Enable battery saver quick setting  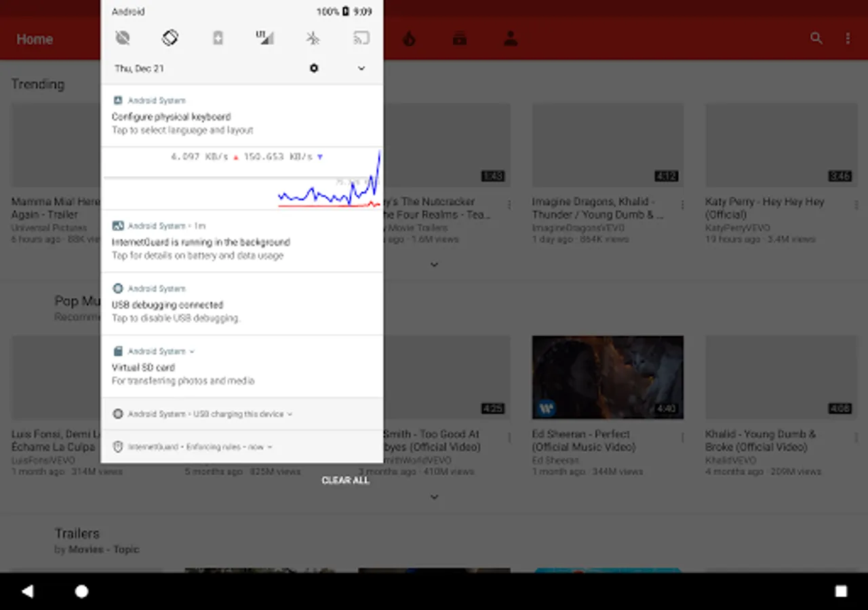[218, 38]
